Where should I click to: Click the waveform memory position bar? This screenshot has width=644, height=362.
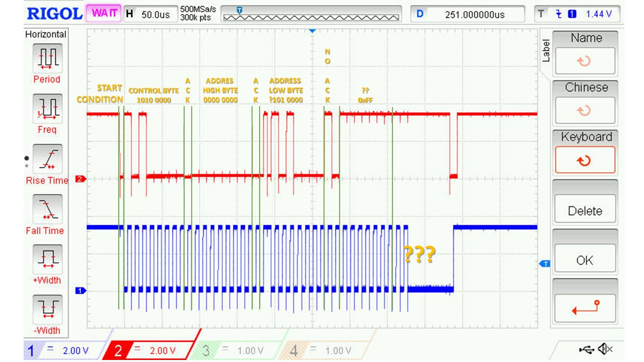(x=311, y=14)
